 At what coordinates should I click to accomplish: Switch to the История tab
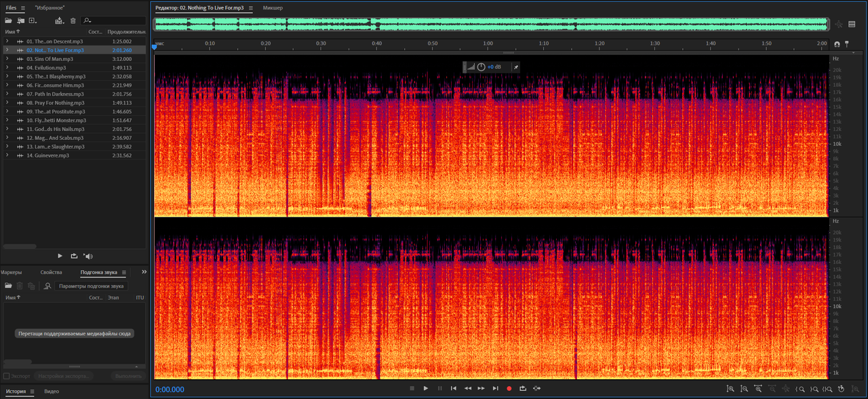tap(16, 392)
